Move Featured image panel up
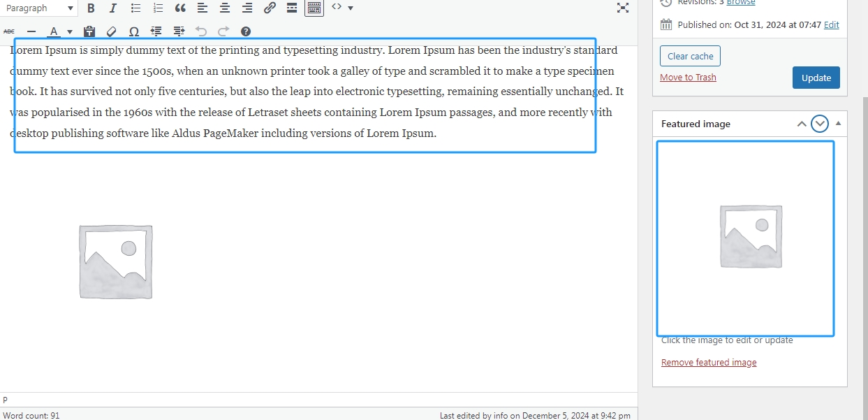Screen dimensions: 868x420 pyautogui.click(x=802, y=124)
